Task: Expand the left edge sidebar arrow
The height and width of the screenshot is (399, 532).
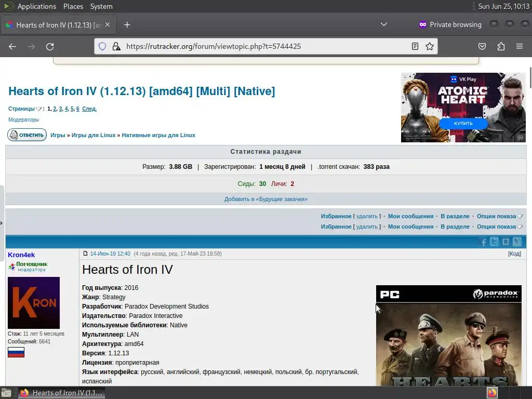Action: 2,223
